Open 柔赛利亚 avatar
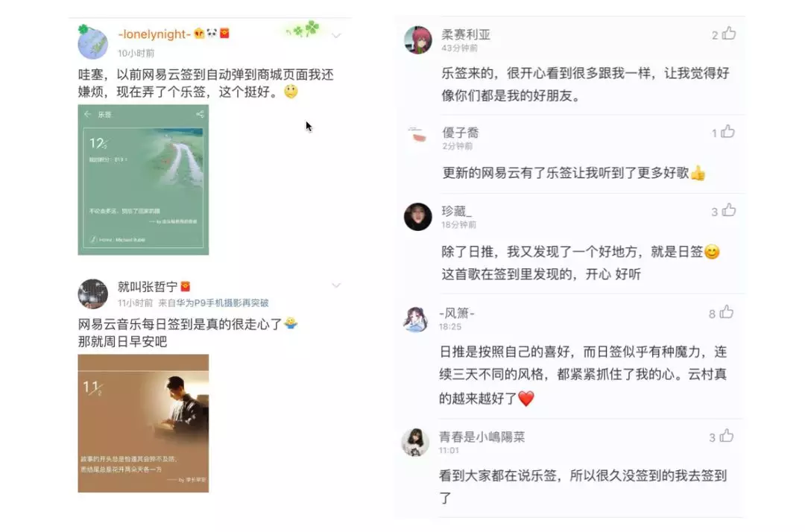 click(x=418, y=39)
